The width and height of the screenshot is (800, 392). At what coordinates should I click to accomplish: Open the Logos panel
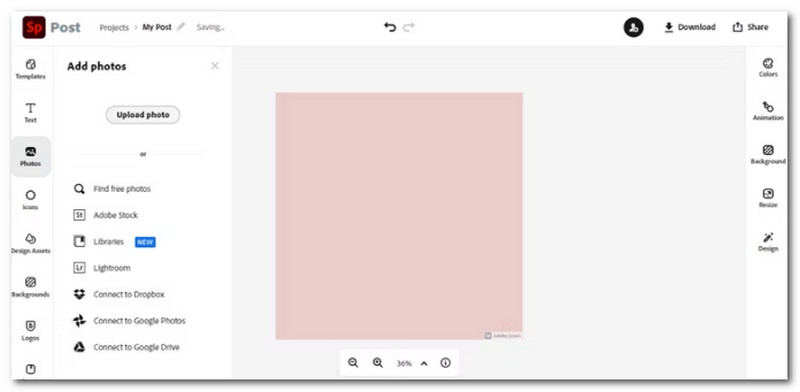31,330
